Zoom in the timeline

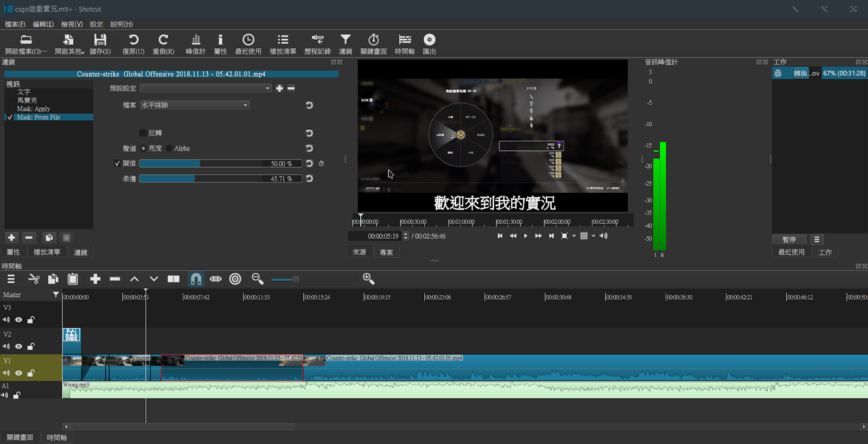click(368, 279)
